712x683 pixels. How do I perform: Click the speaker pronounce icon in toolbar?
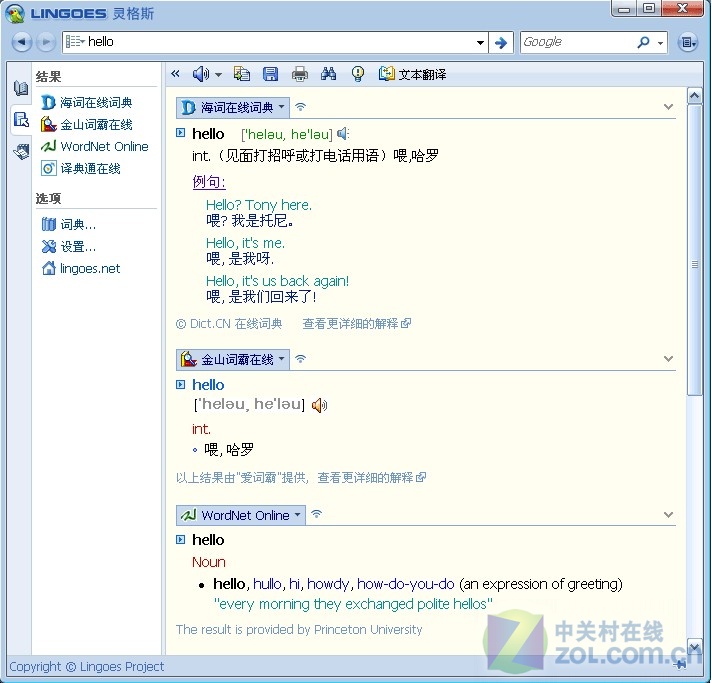point(201,74)
